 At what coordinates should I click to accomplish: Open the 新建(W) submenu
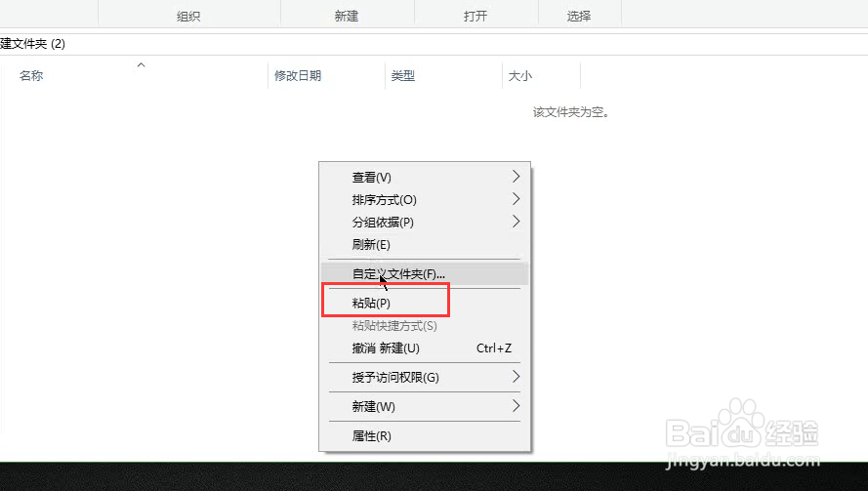[x=425, y=407]
